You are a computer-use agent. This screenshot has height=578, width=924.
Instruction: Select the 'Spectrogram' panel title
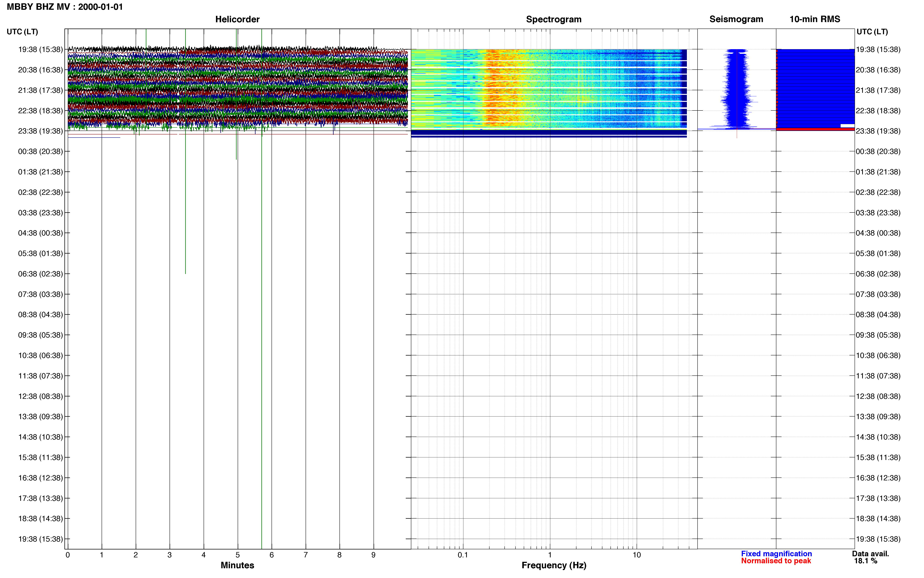click(x=554, y=19)
